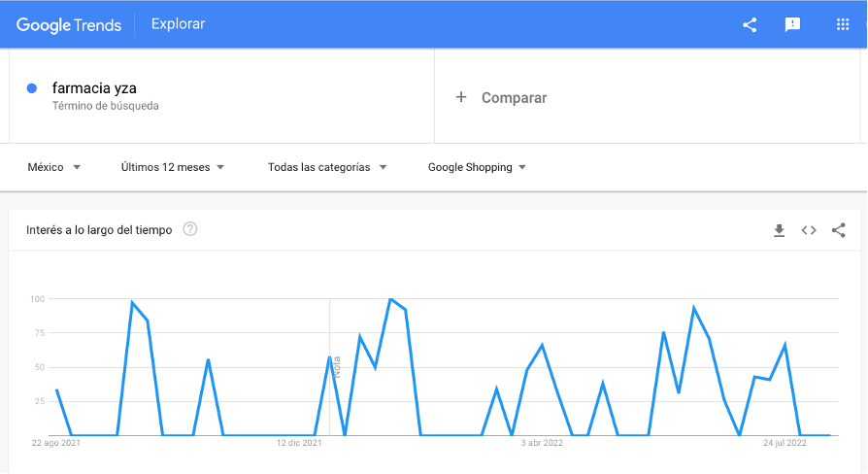Download the interest over time chart CSV
The image size is (868, 474).
779,230
